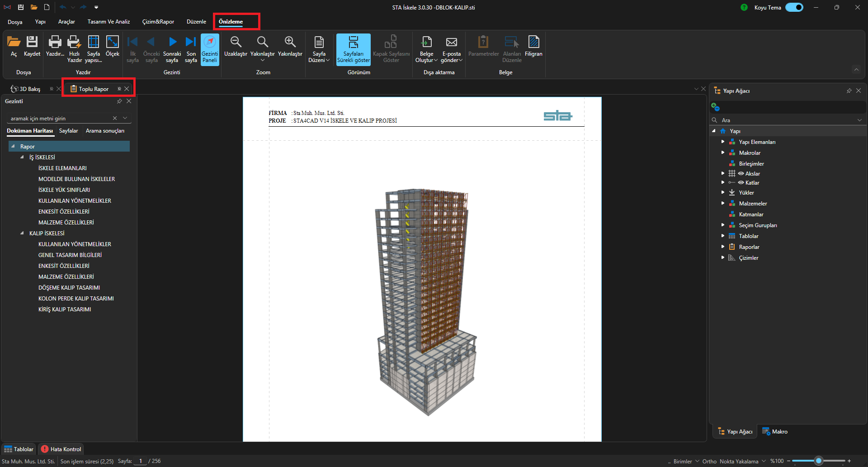868x467 pixels.
Task: Toggle visibility eye for Akslar
Action: [741, 173]
